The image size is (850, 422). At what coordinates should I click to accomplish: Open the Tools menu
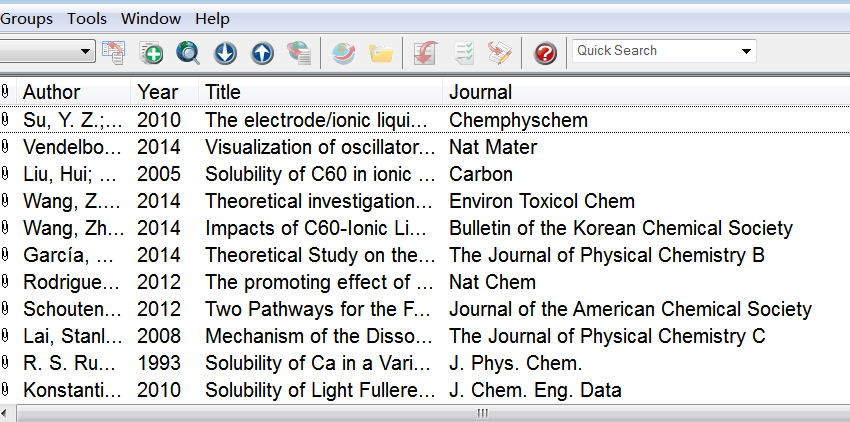click(87, 19)
